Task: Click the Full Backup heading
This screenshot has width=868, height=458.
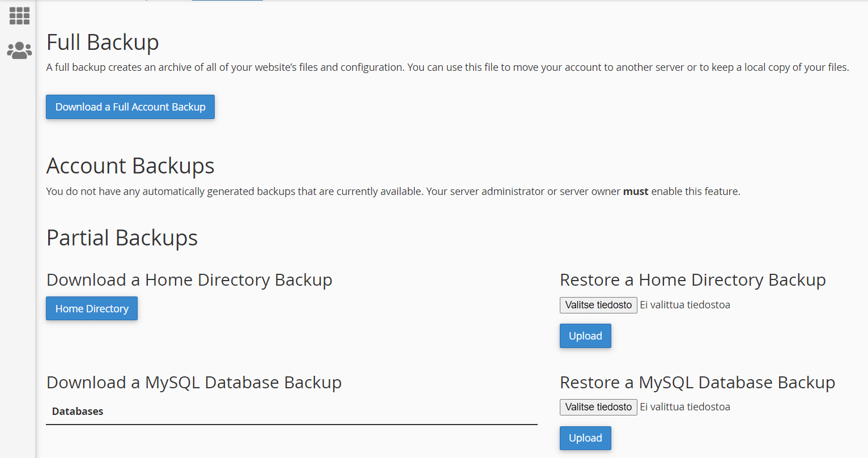Action: (103, 43)
